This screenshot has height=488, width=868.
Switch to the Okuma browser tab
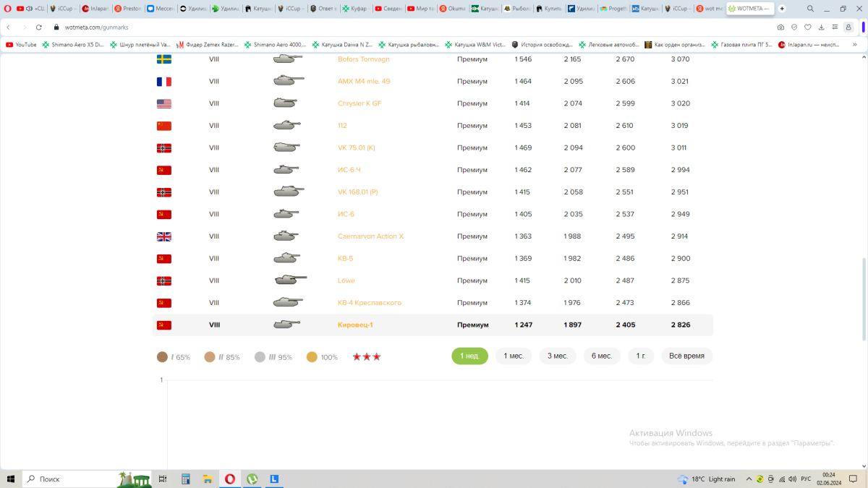point(452,9)
